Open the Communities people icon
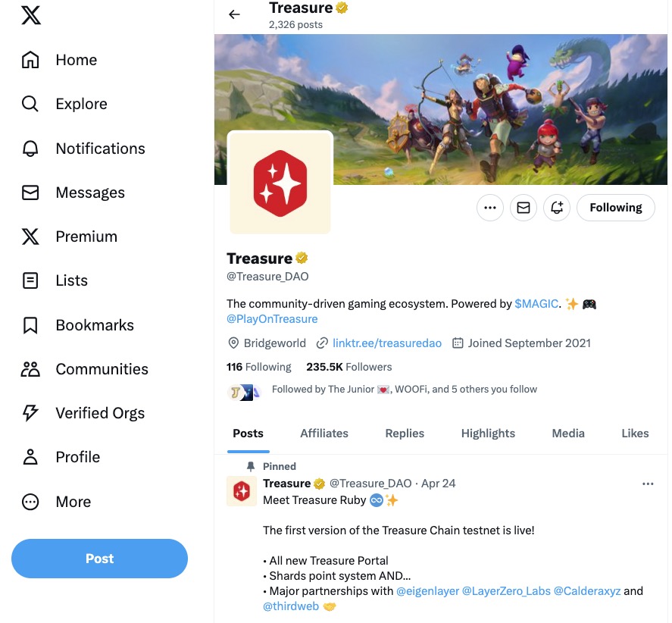 click(30, 369)
